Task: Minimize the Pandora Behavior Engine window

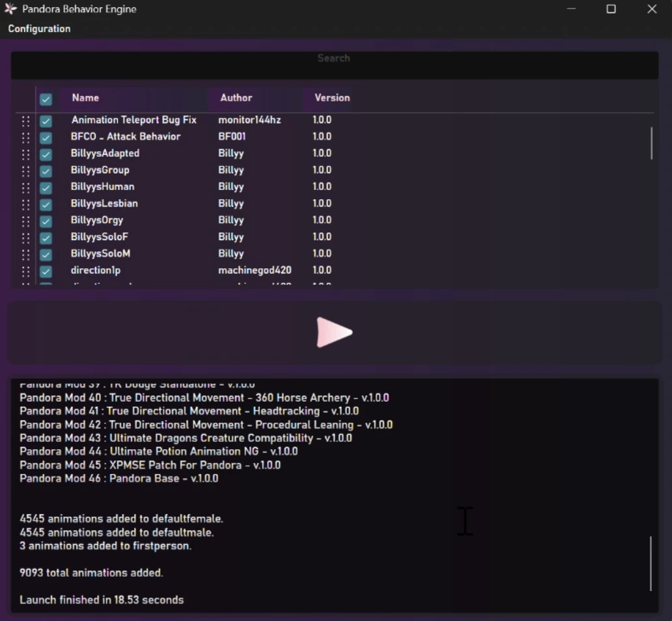Action: (x=571, y=9)
